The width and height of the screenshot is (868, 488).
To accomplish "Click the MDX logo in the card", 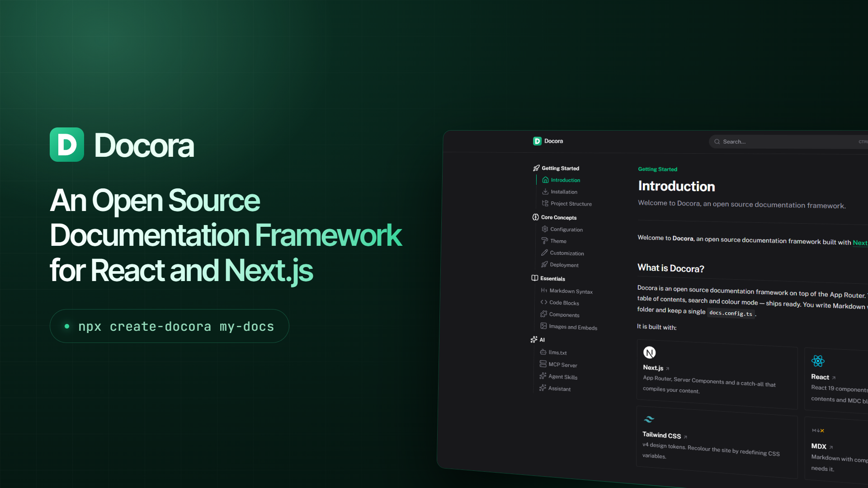I will [x=818, y=431].
